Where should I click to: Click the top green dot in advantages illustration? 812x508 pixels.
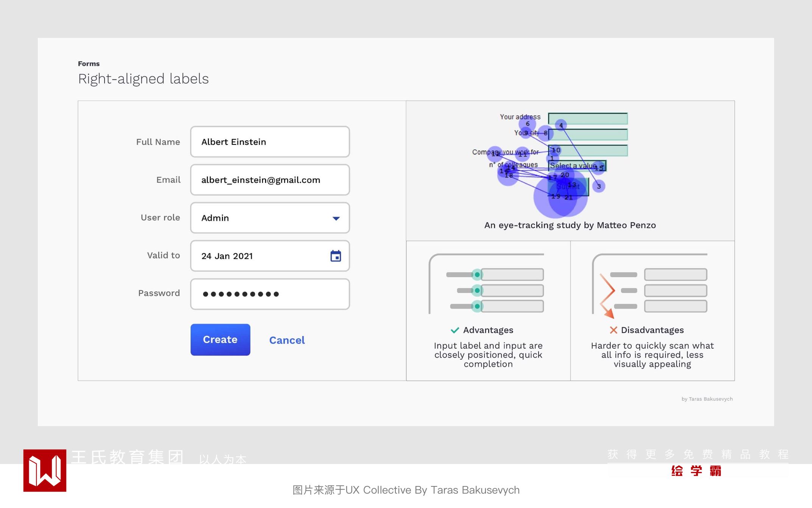pos(477,274)
